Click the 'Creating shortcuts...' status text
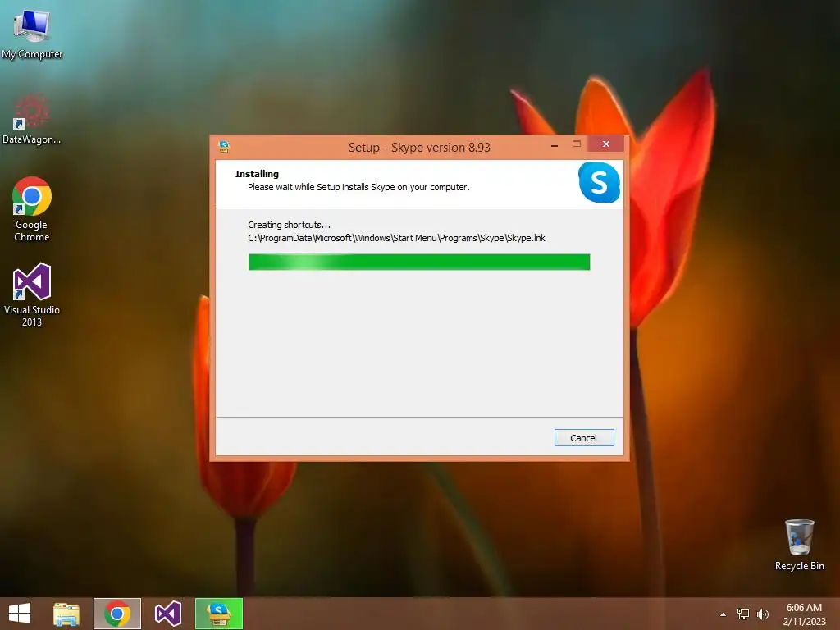Image resolution: width=840 pixels, height=630 pixels. [290, 225]
